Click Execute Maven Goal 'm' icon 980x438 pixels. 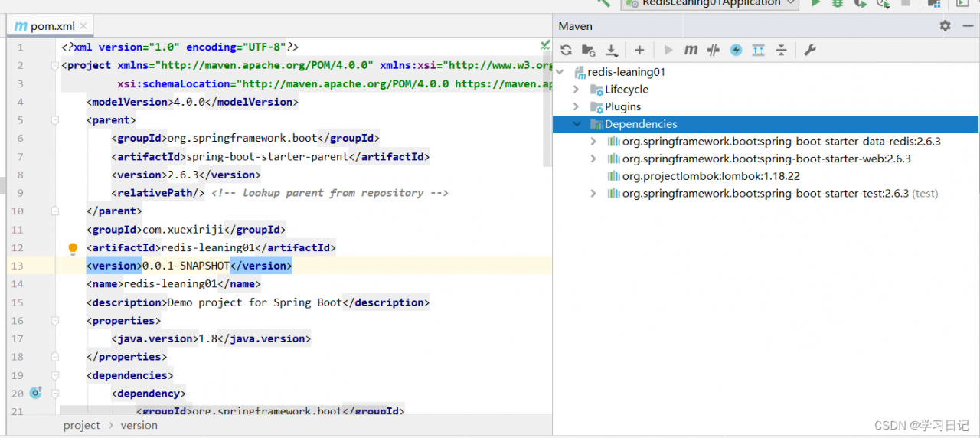[x=691, y=50]
